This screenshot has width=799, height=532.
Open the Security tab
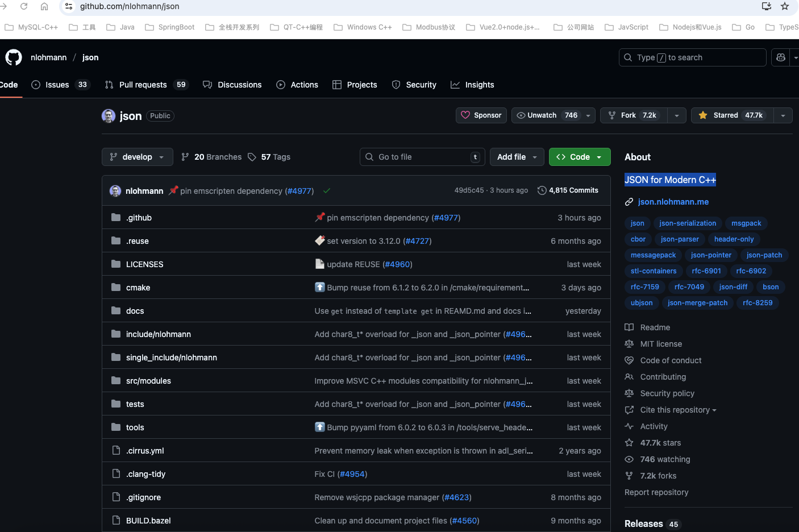414,85
